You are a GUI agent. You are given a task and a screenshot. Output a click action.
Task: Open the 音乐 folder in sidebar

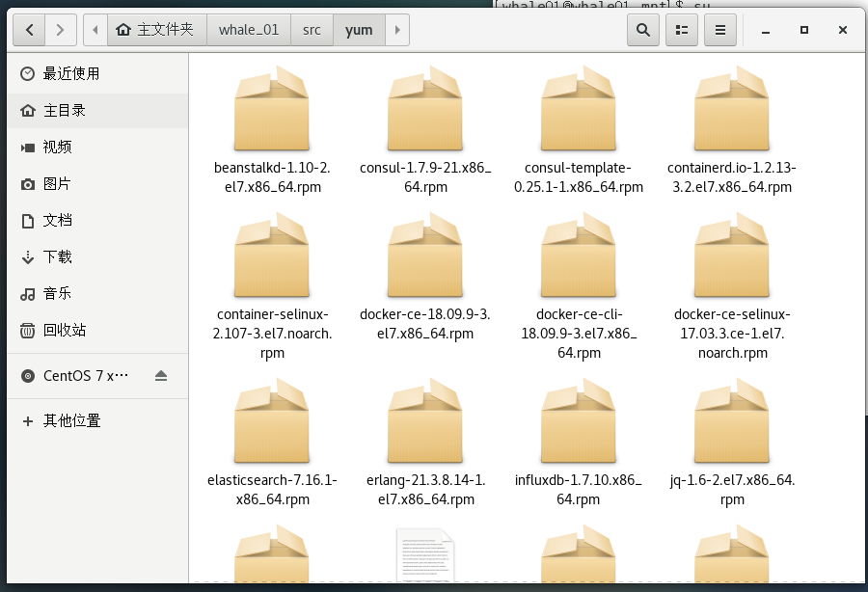click(98, 293)
